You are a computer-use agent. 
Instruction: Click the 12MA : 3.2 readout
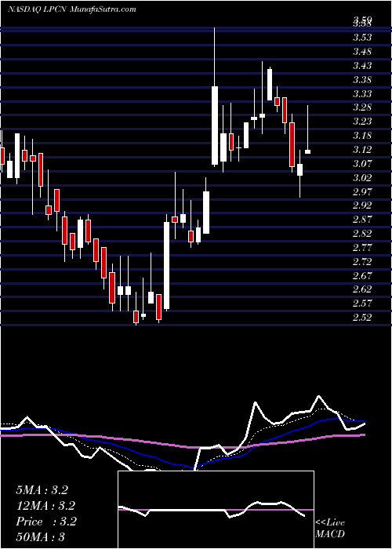click(x=45, y=506)
